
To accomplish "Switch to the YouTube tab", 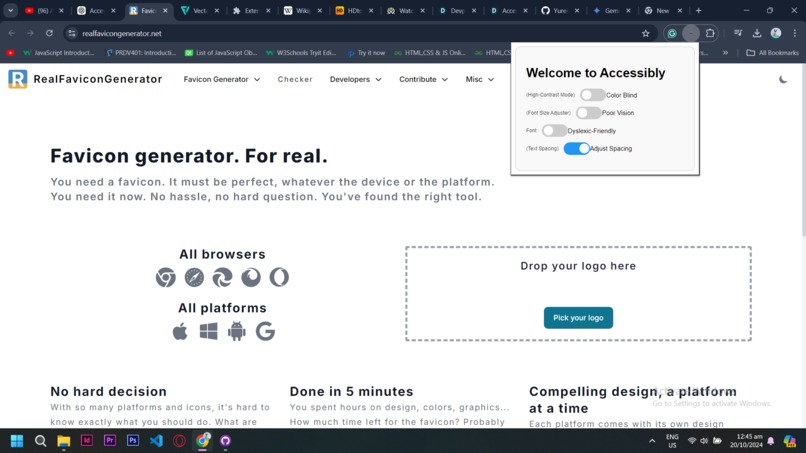I will (x=44, y=10).
